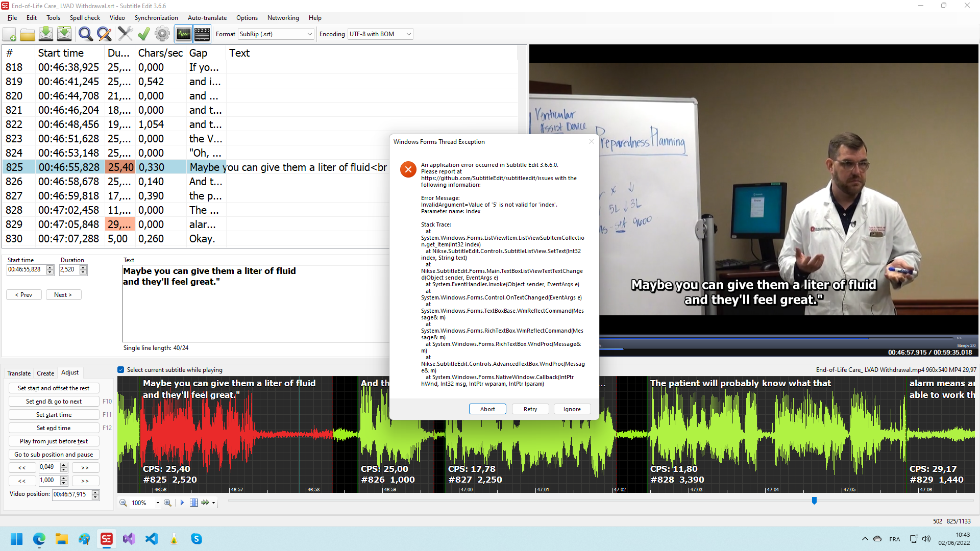Screen dimensions: 980x551
Task: Open Replace using magnifier-pencil icon
Action: point(104,34)
